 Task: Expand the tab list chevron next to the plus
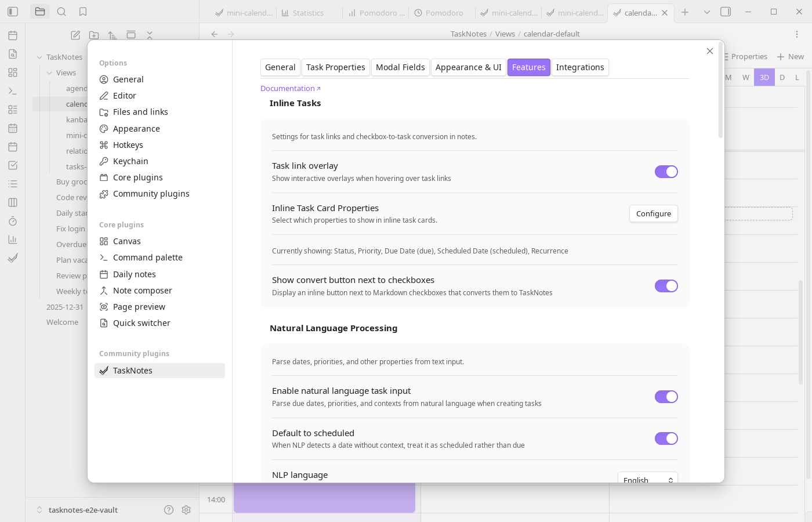click(x=706, y=12)
